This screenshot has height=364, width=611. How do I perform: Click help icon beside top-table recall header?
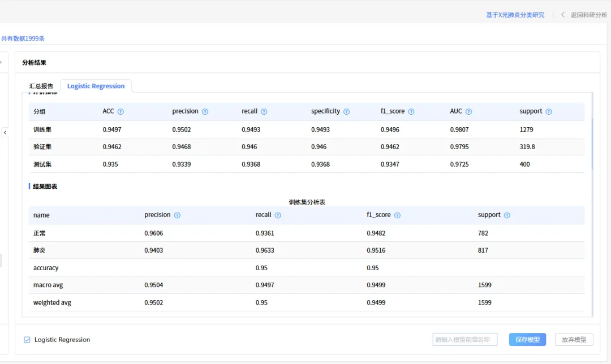coord(264,112)
